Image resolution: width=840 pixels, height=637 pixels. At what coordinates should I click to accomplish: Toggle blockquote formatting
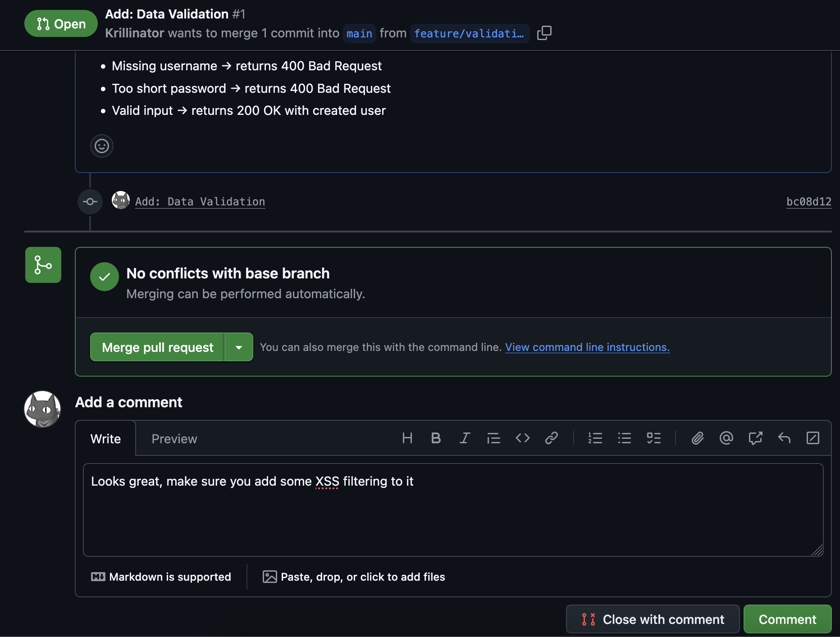494,438
